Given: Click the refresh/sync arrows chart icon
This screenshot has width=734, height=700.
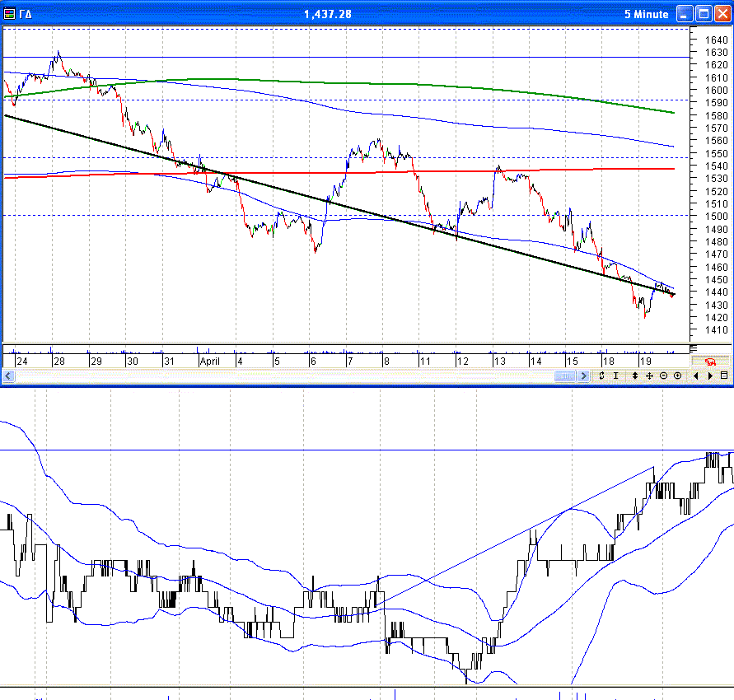Looking at the screenshot, I should pyautogui.click(x=601, y=376).
